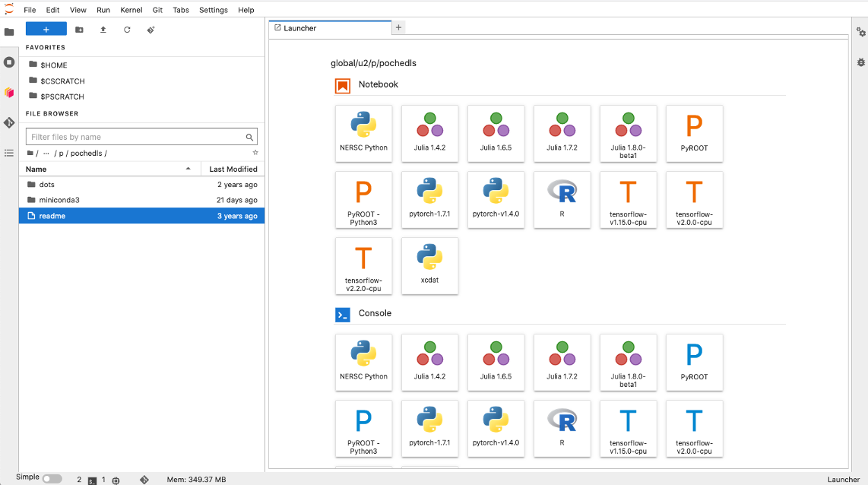Open the Run menu

click(103, 10)
